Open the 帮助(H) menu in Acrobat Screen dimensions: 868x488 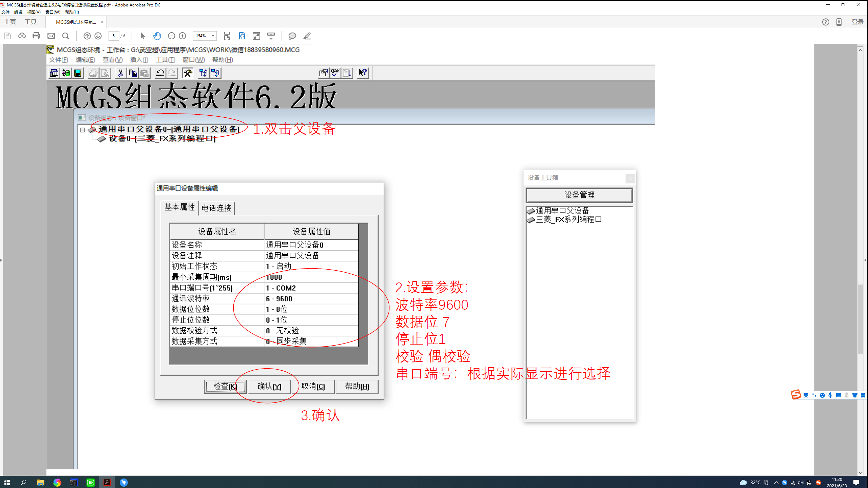tap(72, 12)
